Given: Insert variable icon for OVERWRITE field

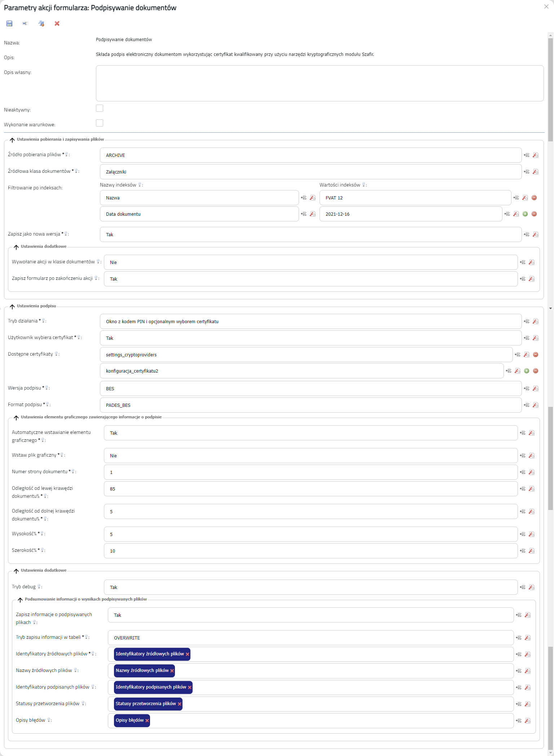Looking at the screenshot, I should 519,638.
